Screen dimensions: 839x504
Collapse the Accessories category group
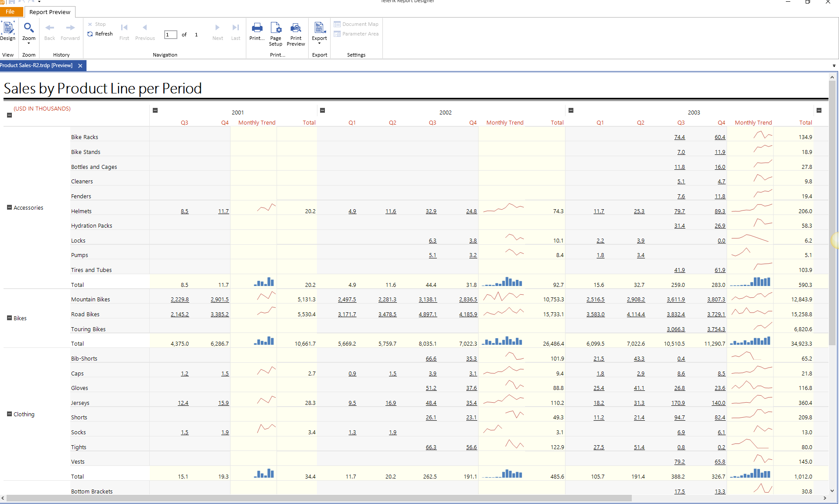pyautogui.click(x=9, y=207)
